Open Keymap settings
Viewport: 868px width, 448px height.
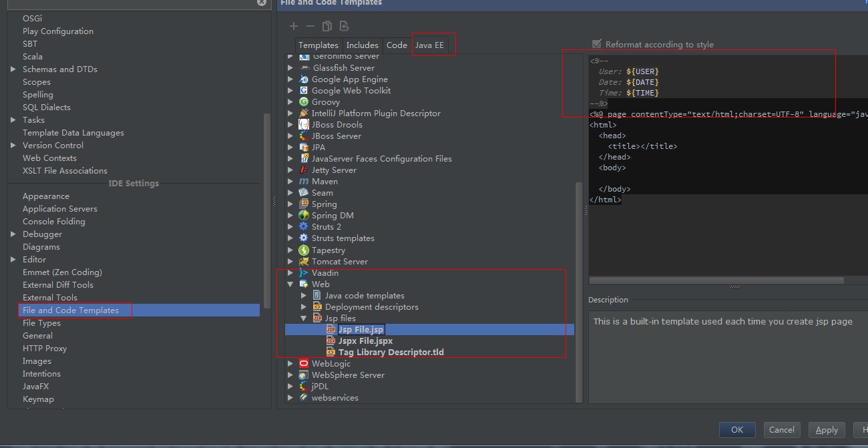[x=38, y=399]
